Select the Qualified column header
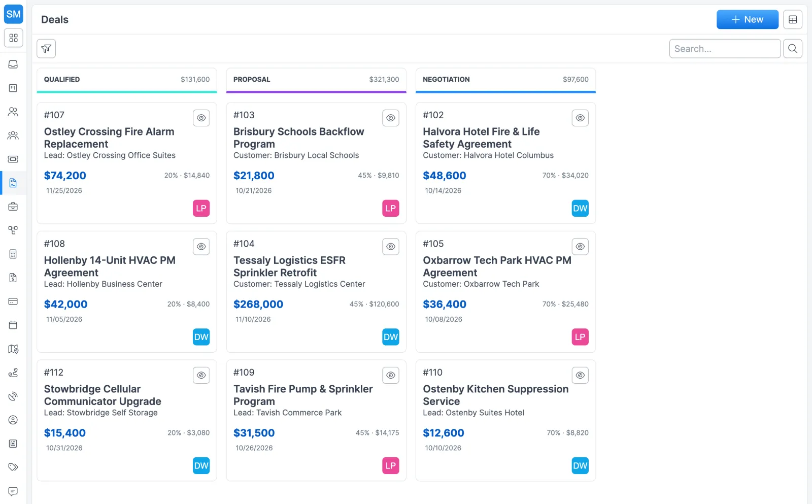Image resolution: width=812 pixels, height=504 pixels. click(x=127, y=80)
